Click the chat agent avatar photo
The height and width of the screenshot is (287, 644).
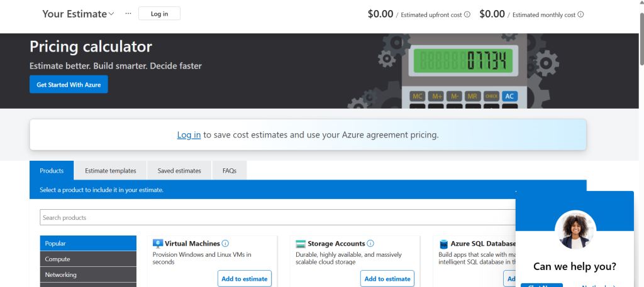click(575, 230)
